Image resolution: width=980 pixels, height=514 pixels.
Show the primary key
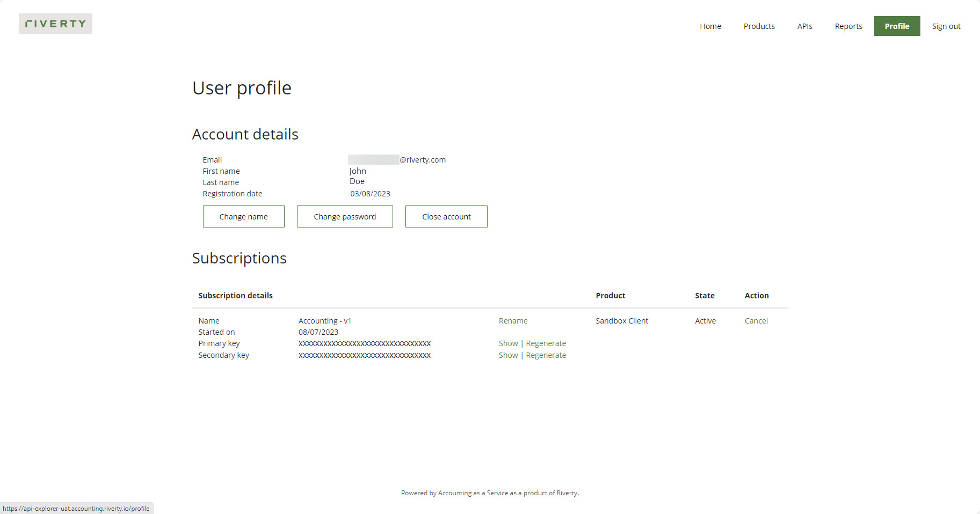click(x=508, y=343)
